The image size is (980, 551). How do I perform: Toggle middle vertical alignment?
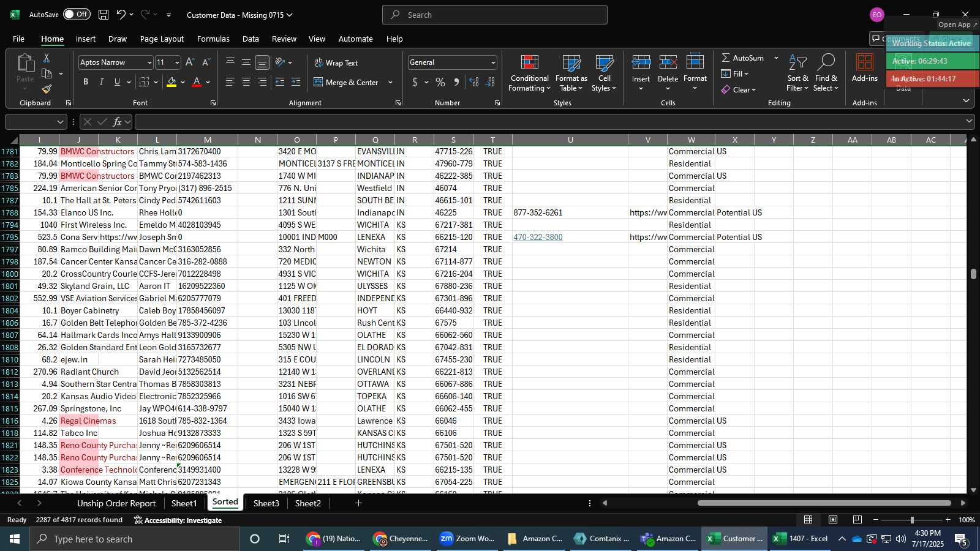point(246,62)
